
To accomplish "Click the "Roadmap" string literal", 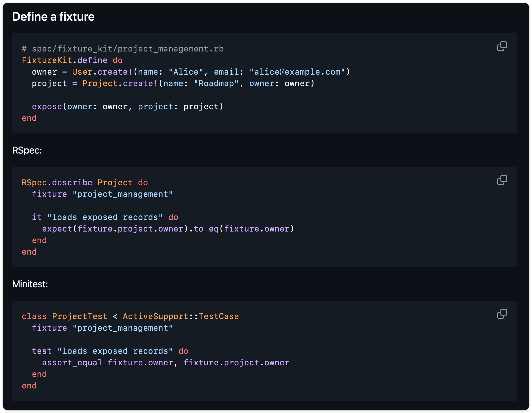I will coord(216,84).
